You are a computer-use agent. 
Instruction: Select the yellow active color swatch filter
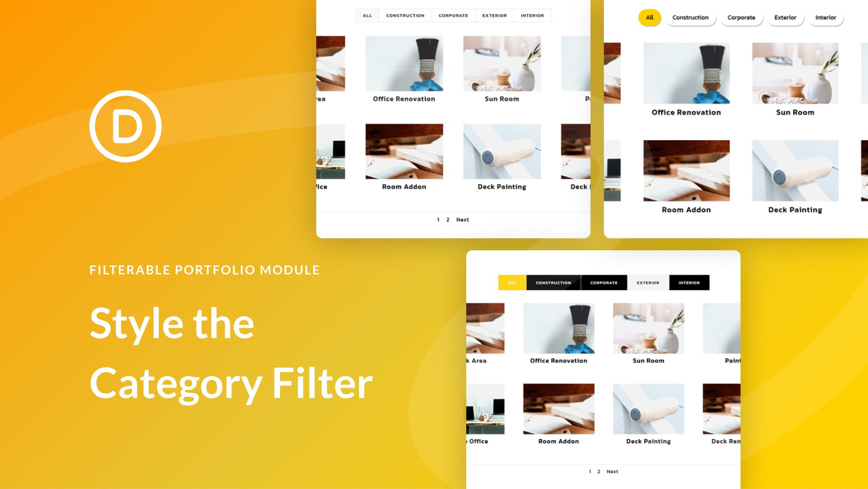point(650,18)
